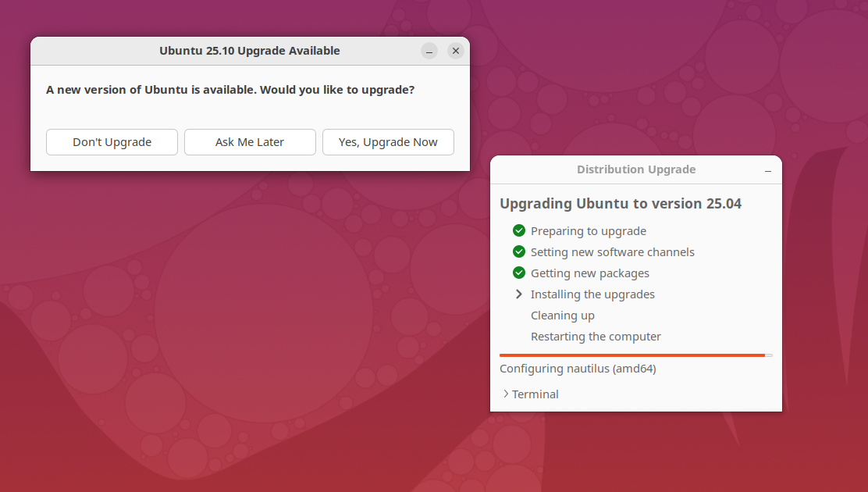Viewport: 868px width, 492px height.
Task: Click the orange upgrade progress bar
Action: [x=632, y=355]
